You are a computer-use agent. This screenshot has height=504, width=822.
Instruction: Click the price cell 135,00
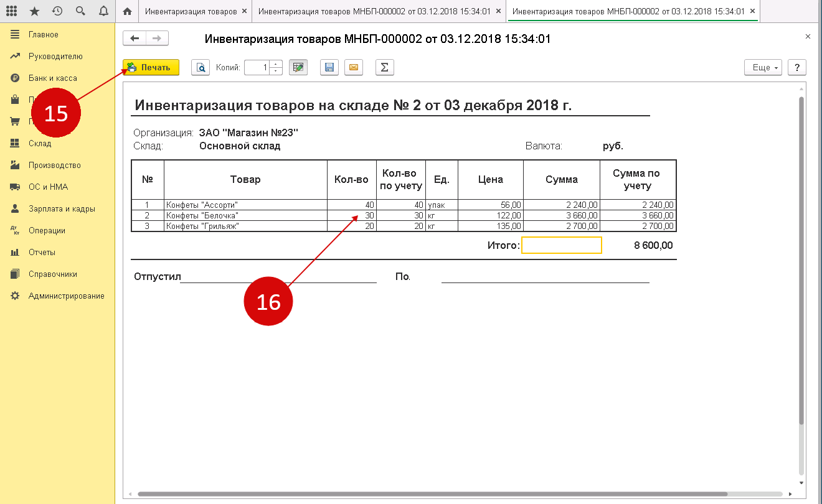pyautogui.click(x=491, y=226)
